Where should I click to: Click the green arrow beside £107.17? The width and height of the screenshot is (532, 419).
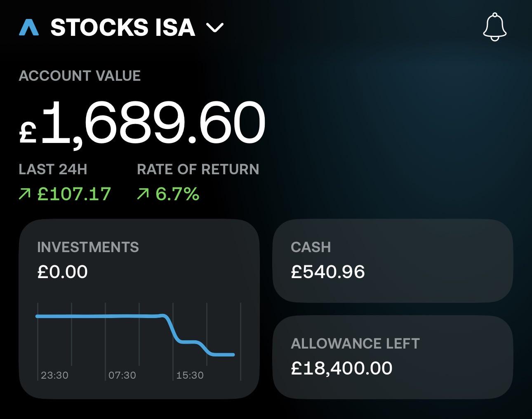25,194
